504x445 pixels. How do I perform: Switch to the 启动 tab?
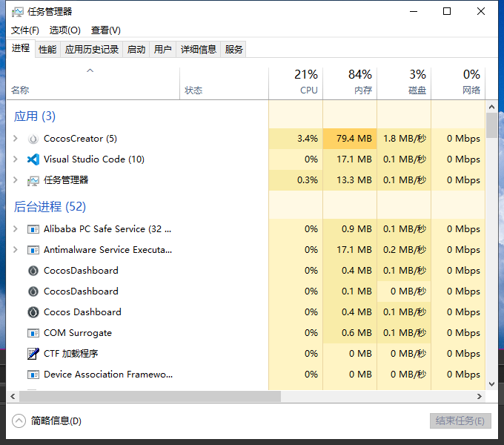[136, 50]
